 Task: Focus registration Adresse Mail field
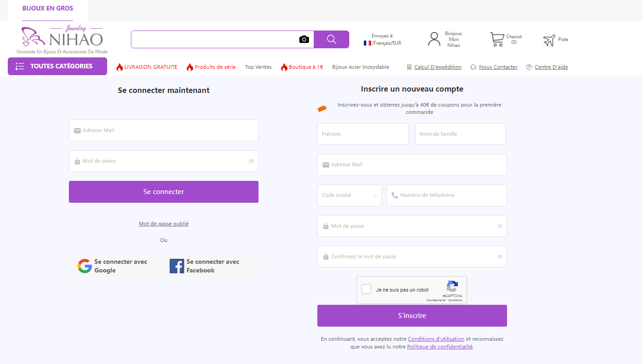pos(412,165)
